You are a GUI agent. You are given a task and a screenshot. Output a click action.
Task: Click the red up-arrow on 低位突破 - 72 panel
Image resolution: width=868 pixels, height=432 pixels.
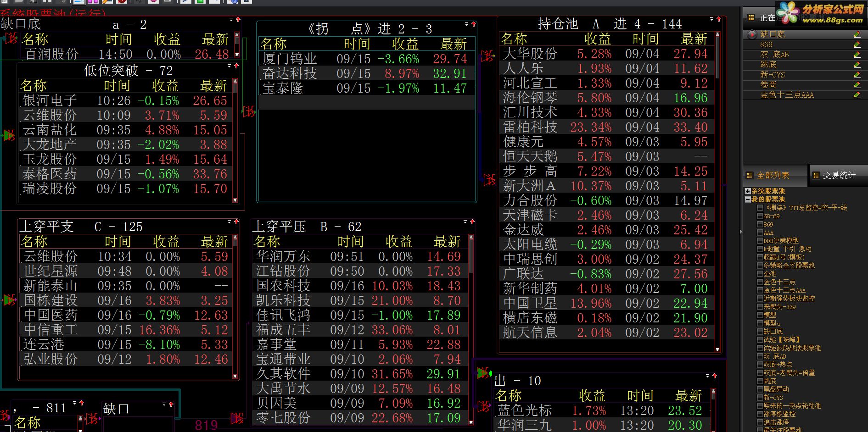coord(236,66)
